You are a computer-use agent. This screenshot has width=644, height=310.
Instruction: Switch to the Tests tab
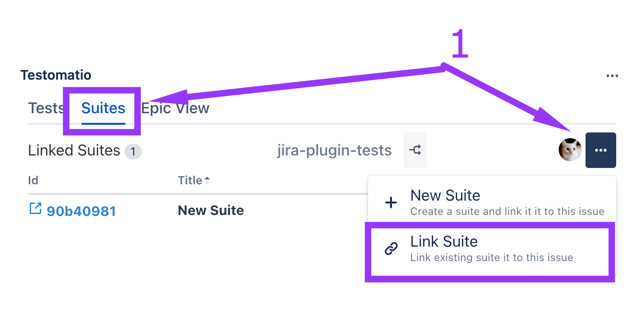[x=46, y=108]
